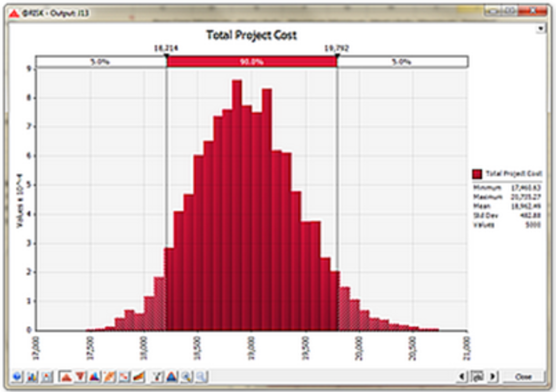This screenshot has height=392, width=556.
Task: Go to the next output with right arrow
Action: point(493,377)
